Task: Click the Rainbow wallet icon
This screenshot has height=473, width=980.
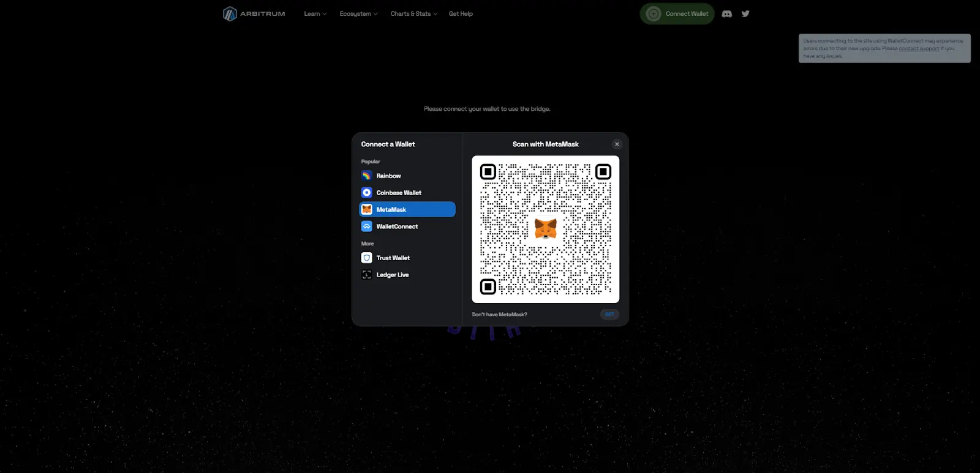Action: coord(367,176)
